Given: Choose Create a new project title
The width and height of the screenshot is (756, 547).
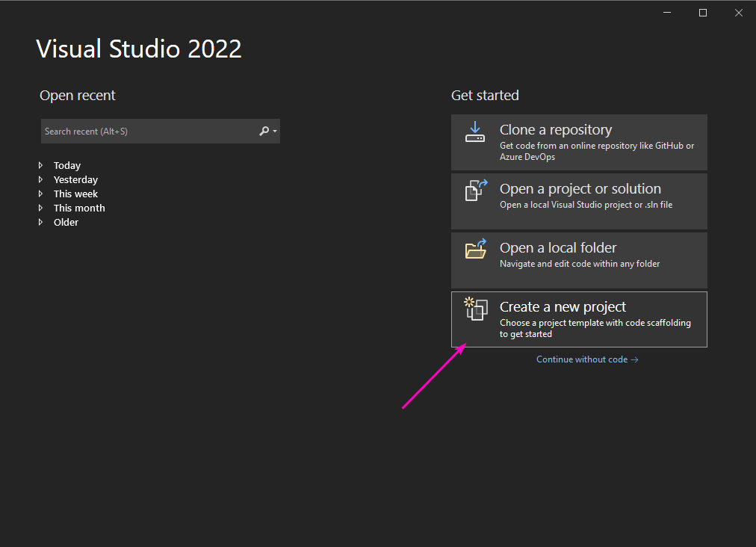Looking at the screenshot, I should [563, 307].
